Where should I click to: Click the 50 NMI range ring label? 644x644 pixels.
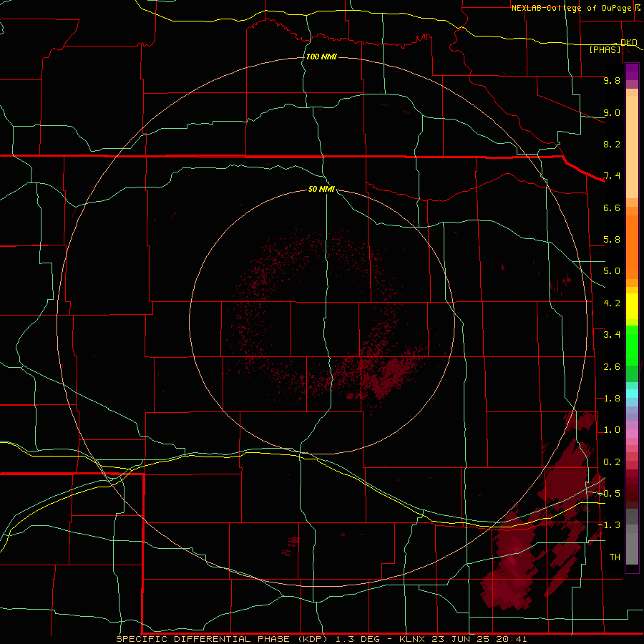[321, 189]
